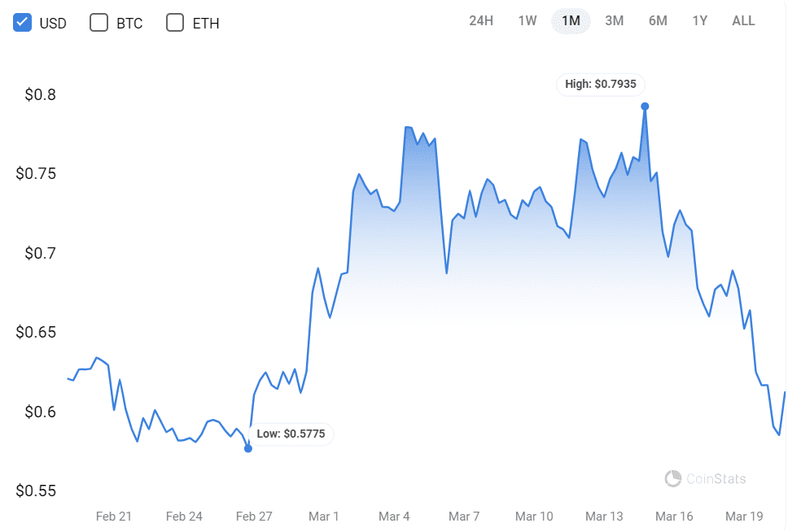
Task: Click the low price marker dot
Action: pyautogui.click(x=248, y=448)
